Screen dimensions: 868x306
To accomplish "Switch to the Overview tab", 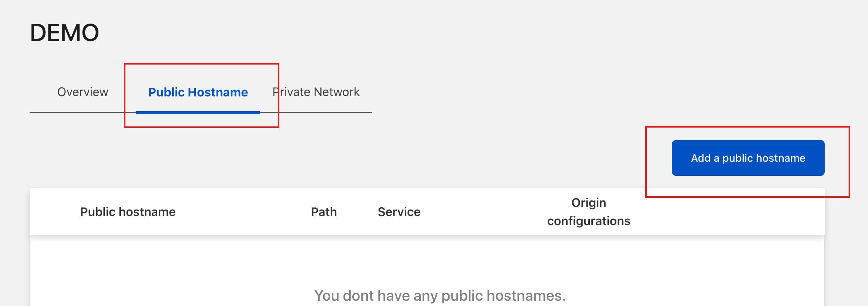I will (82, 92).
